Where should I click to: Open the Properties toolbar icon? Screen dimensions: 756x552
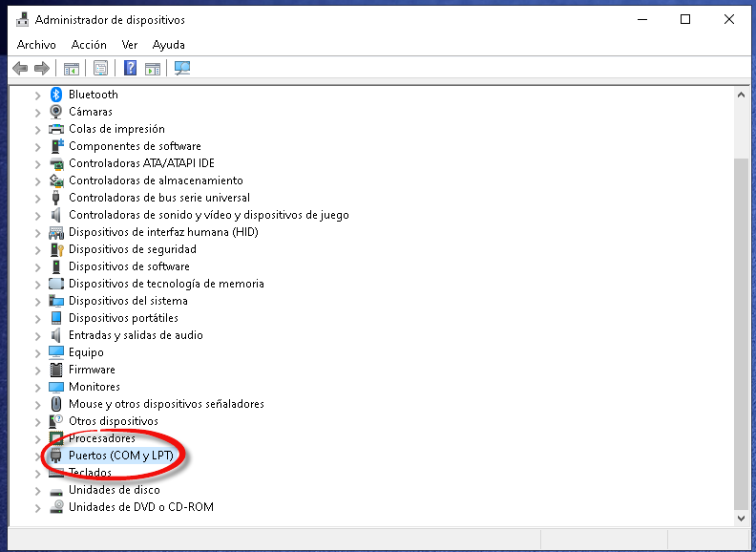tap(101, 68)
